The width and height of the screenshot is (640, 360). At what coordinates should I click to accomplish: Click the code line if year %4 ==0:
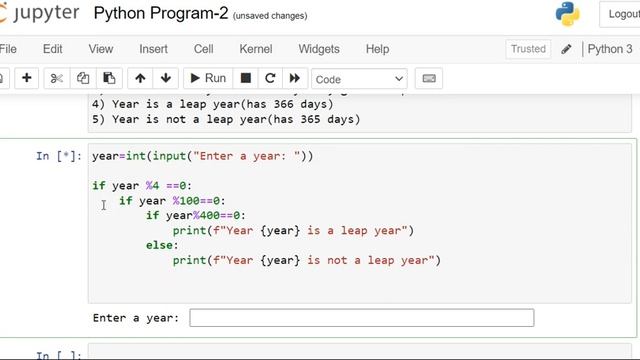click(x=142, y=186)
